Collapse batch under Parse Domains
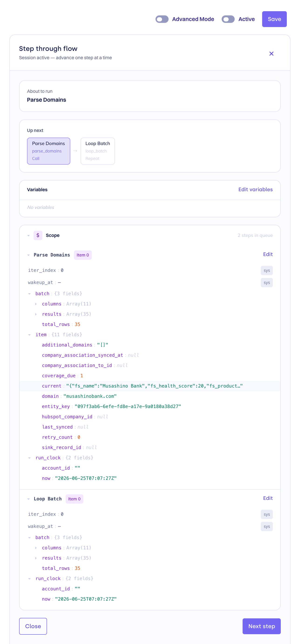This screenshot has width=298, height=644. click(29, 294)
